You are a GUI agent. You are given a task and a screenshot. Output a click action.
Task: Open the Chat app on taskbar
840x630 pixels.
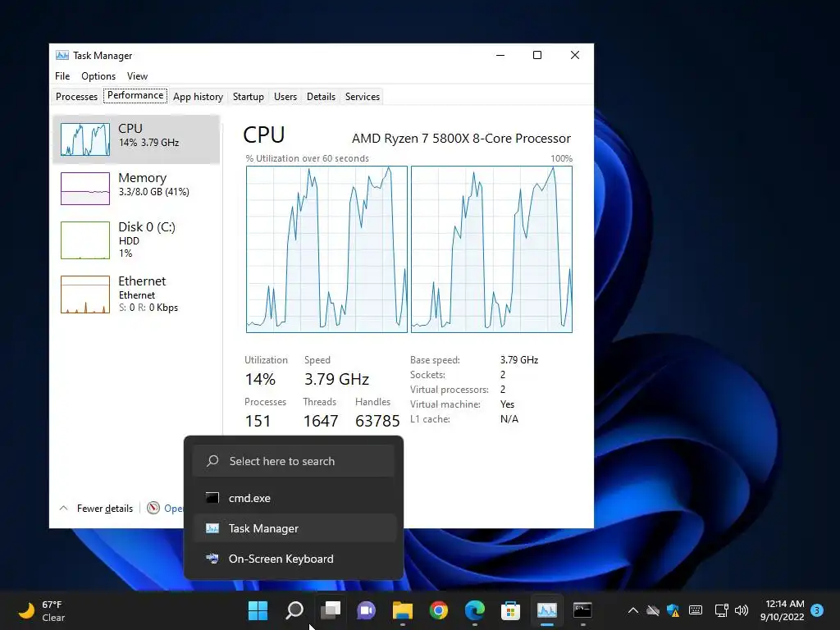coord(367,610)
